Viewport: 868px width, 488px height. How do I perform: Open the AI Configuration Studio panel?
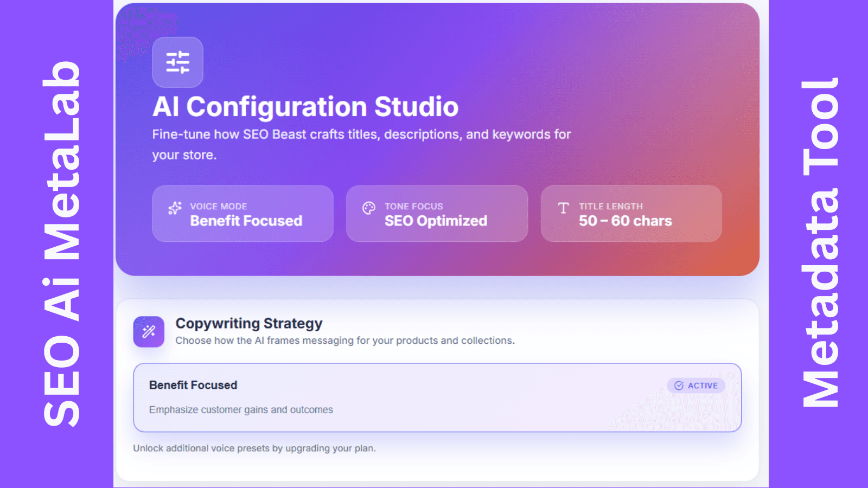coord(305,106)
